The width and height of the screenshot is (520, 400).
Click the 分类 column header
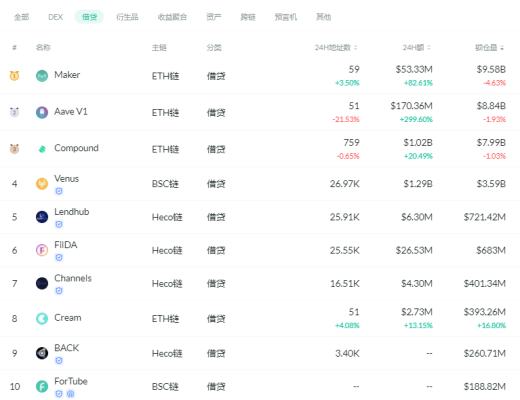214,48
